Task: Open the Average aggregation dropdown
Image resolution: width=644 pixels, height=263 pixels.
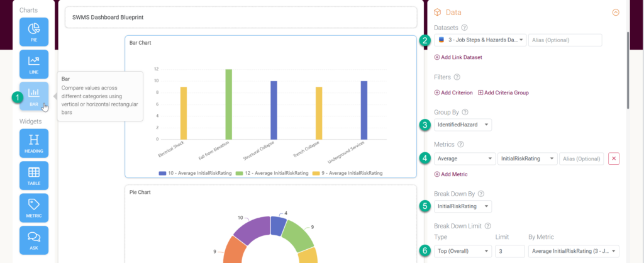Action: click(465, 159)
